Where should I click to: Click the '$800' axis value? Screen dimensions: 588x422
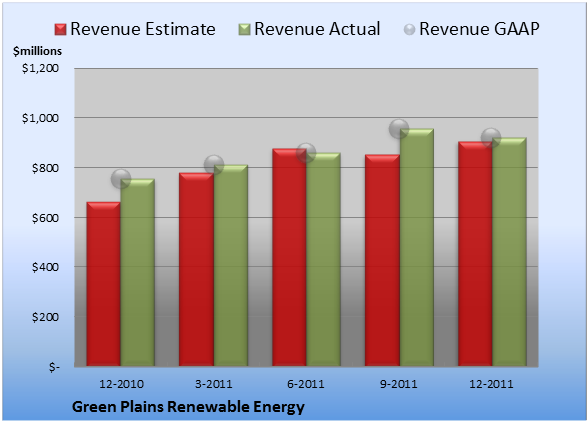tap(45, 168)
